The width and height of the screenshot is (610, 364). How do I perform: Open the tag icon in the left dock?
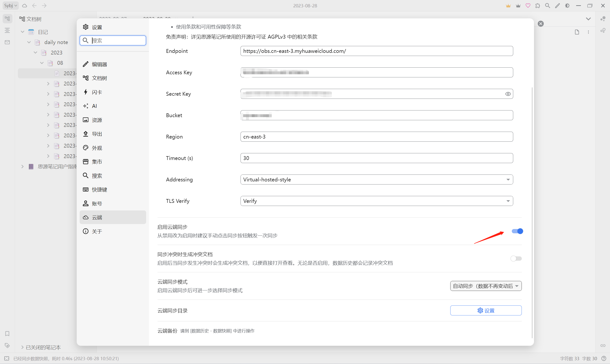[7, 345]
